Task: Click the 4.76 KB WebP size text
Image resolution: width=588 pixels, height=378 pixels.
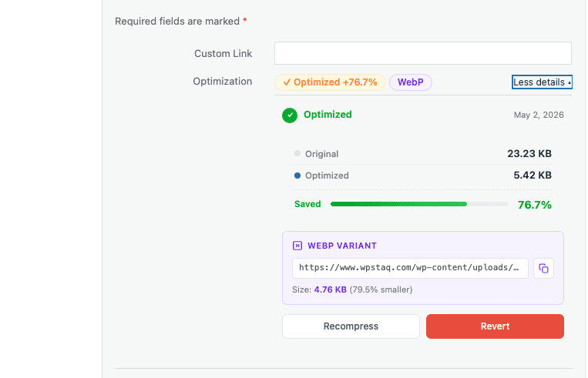Action: tap(331, 289)
